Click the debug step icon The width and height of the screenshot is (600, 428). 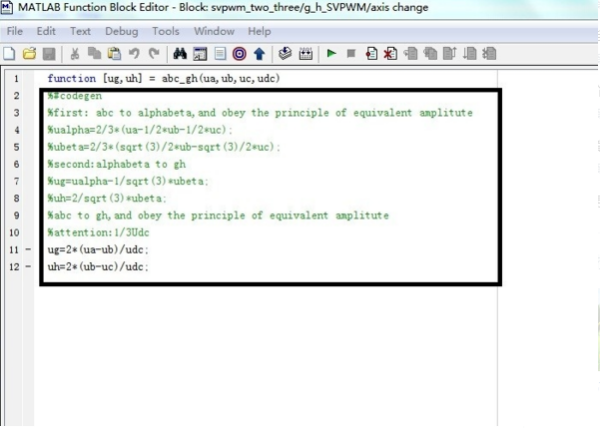411,54
